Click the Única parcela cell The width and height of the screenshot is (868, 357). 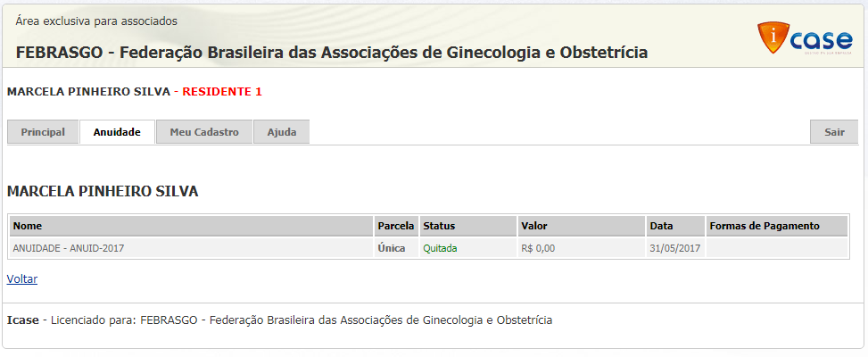(x=392, y=248)
